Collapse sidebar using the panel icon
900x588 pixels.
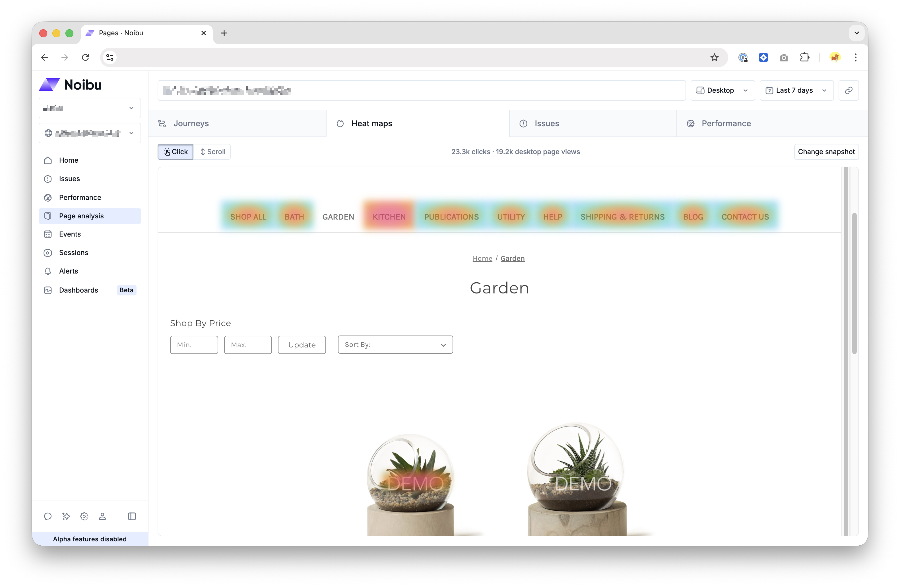click(132, 516)
